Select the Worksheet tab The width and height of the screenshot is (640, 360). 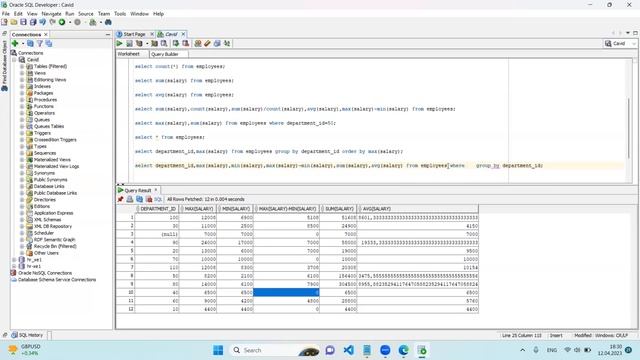point(129,54)
